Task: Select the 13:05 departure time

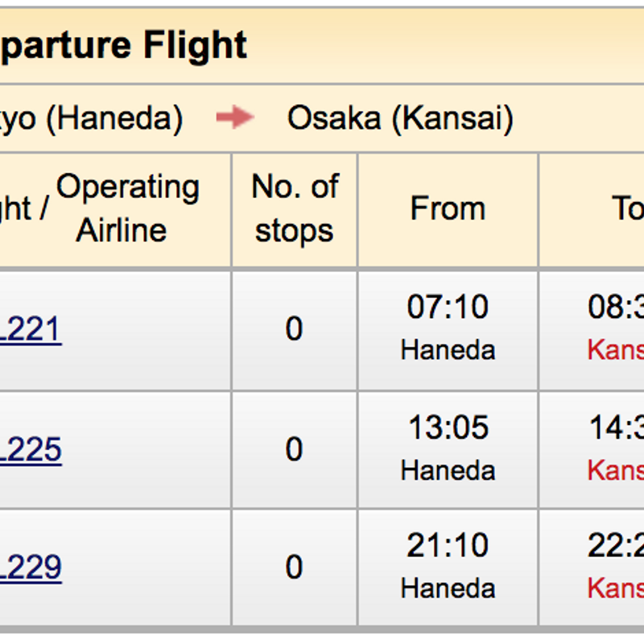Action: [x=448, y=428]
